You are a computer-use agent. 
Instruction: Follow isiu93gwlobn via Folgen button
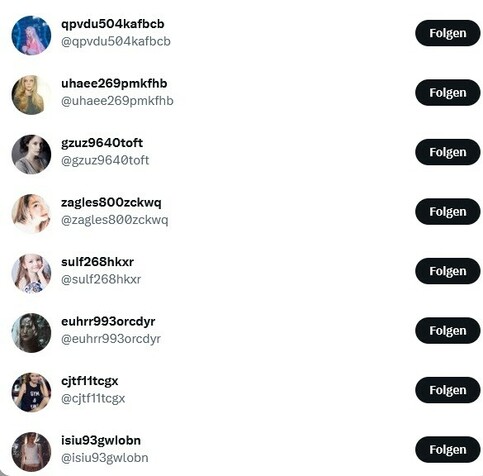click(x=448, y=450)
